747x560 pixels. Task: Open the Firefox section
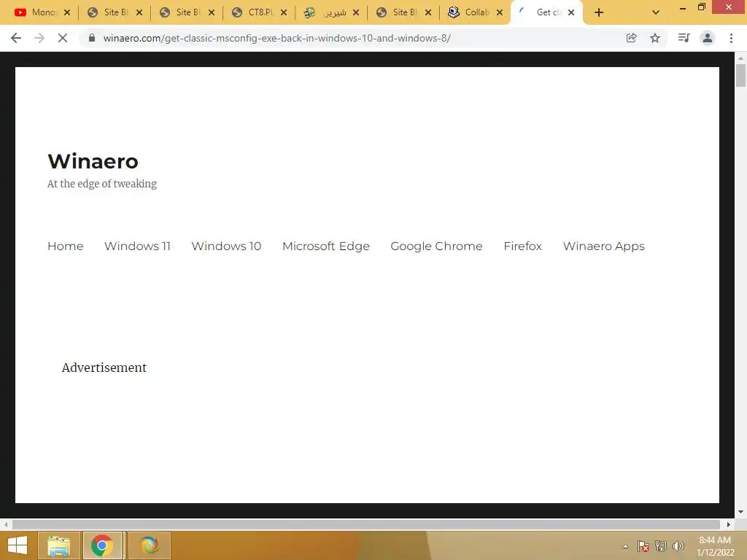tap(522, 246)
